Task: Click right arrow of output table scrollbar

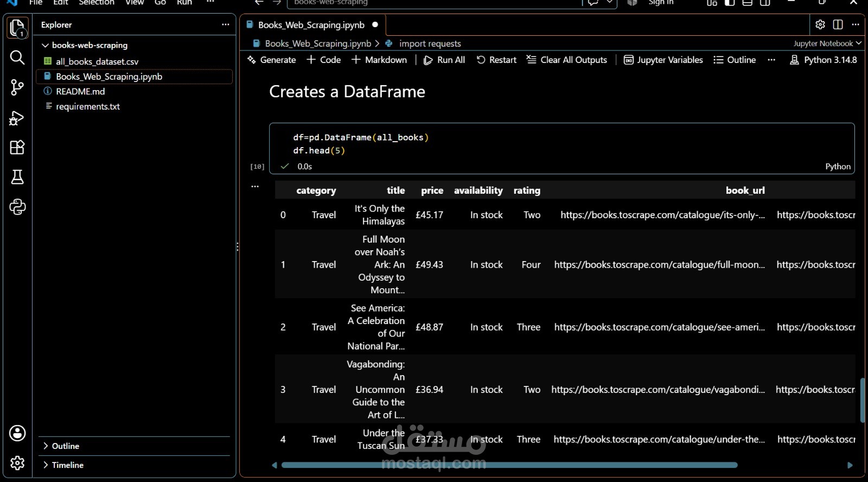Action: (850, 465)
